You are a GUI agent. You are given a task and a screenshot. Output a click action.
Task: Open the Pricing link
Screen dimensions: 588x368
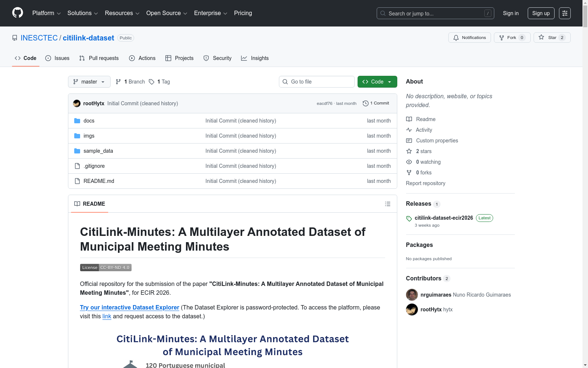click(243, 13)
